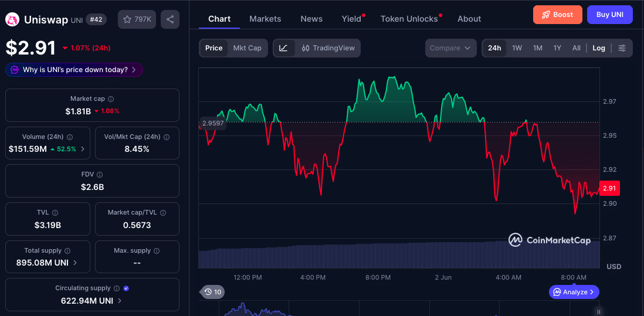Open chart settings sliders icon
This screenshot has width=644, height=316.
tap(622, 48)
